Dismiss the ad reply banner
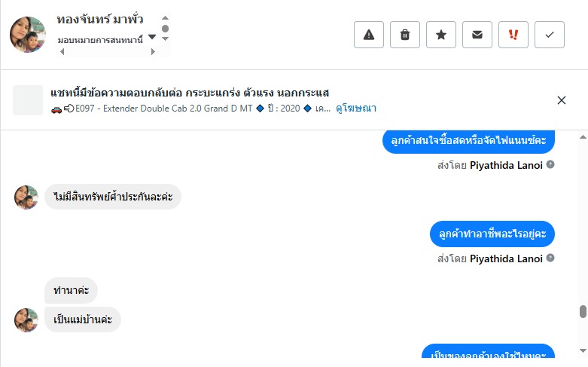The height and width of the screenshot is (367, 588). pyautogui.click(x=561, y=100)
